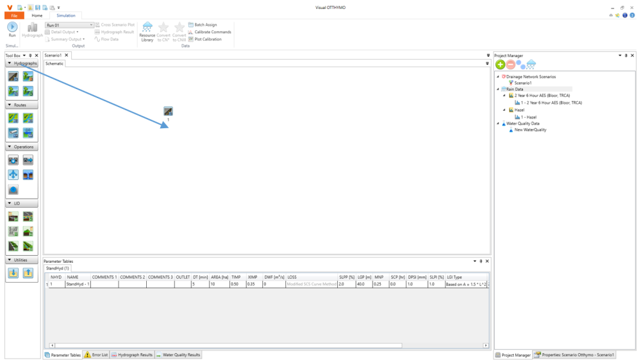Collapse the Rain Data node arrow
641x364 pixels.
(x=498, y=89)
